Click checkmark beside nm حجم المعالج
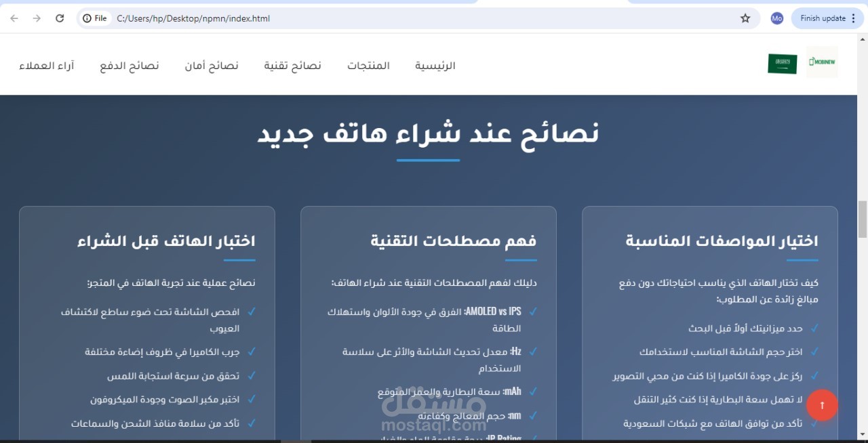The image size is (868, 443). (x=533, y=415)
